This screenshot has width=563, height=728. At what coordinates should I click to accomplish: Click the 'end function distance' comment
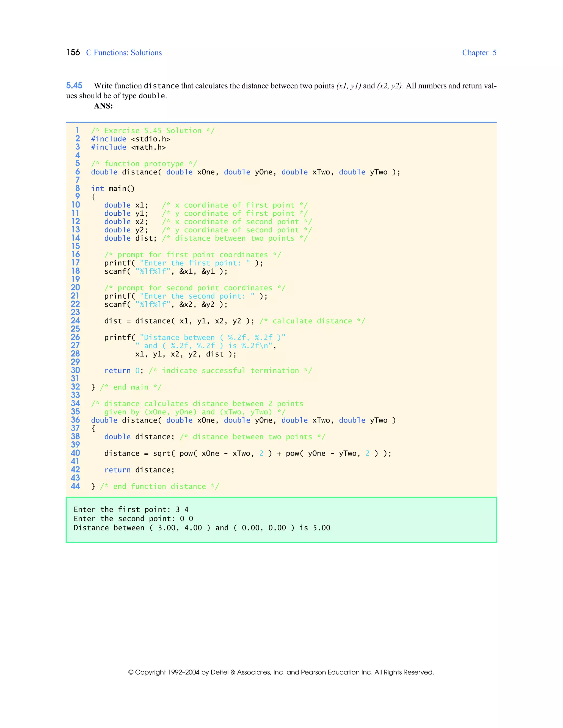[159, 487]
